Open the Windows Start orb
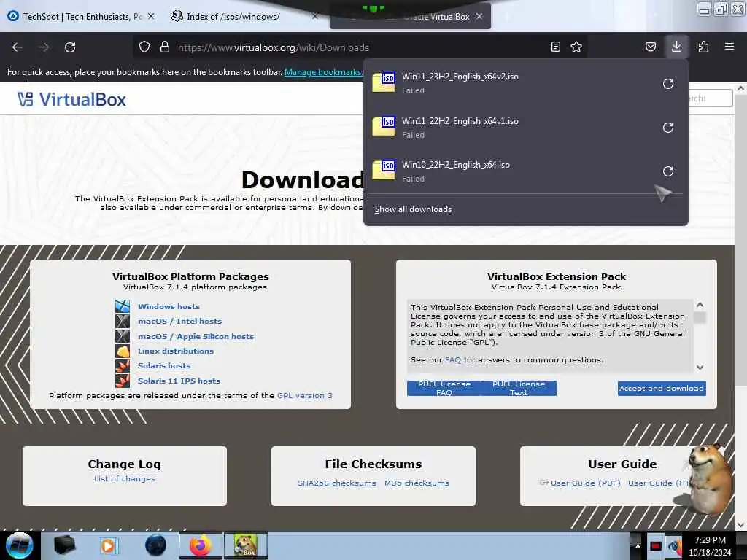The image size is (747, 560). point(20,545)
